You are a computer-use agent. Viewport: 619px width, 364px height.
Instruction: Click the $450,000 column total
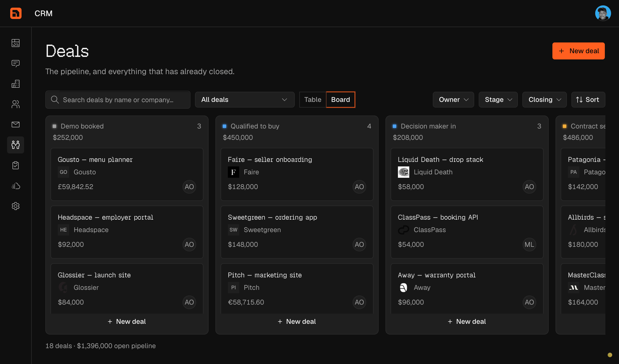tap(238, 138)
